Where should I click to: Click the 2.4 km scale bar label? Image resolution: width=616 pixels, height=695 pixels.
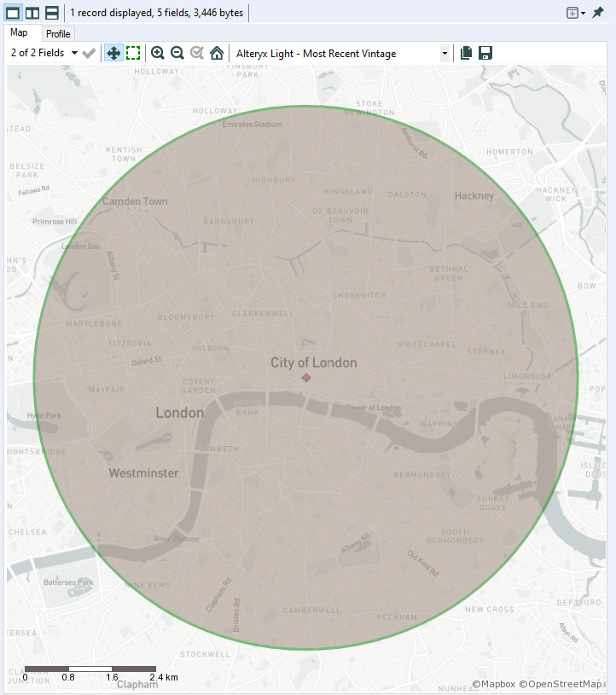point(164,677)
